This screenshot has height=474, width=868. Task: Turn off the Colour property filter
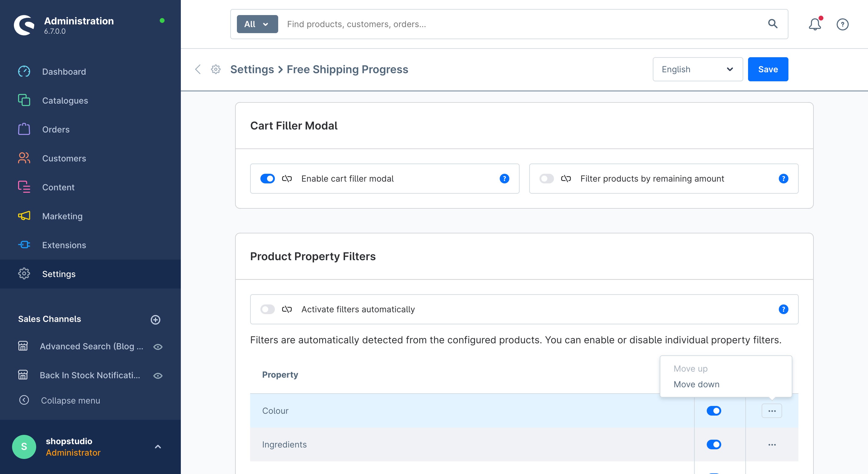(x=714, y=411)
